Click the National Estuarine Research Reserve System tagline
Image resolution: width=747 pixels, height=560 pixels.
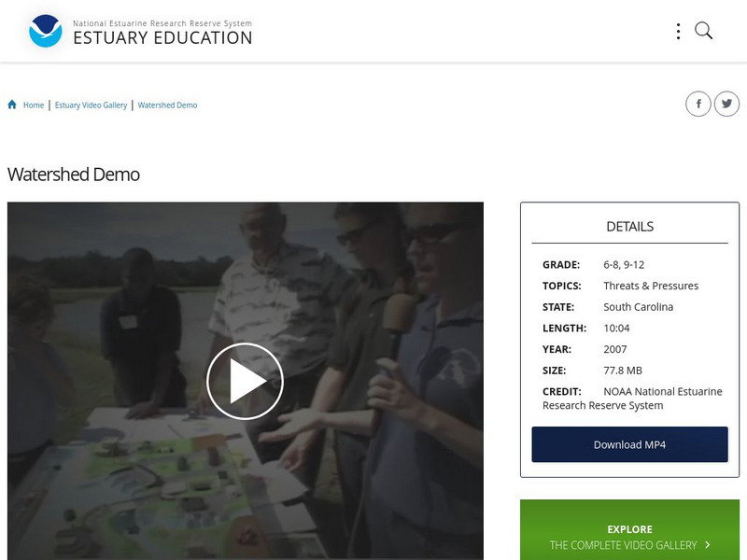[162, 23]
